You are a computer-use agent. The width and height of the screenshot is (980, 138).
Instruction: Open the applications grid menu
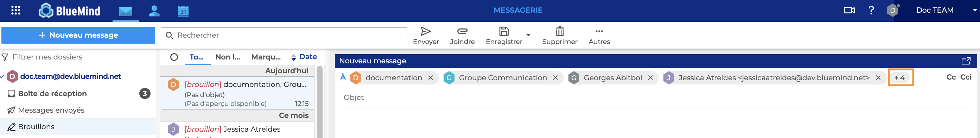point(15,10)
